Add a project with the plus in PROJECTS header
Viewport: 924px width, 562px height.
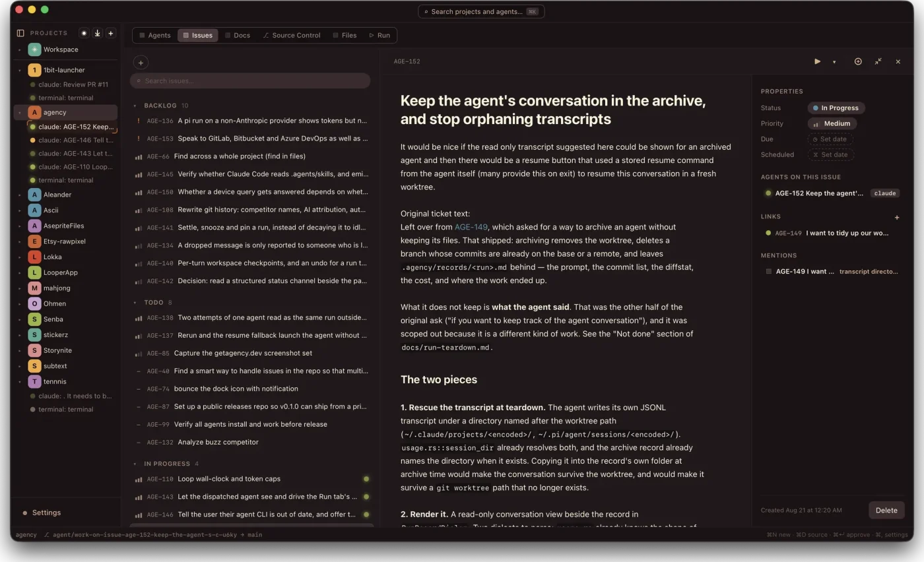pos(111,33)
